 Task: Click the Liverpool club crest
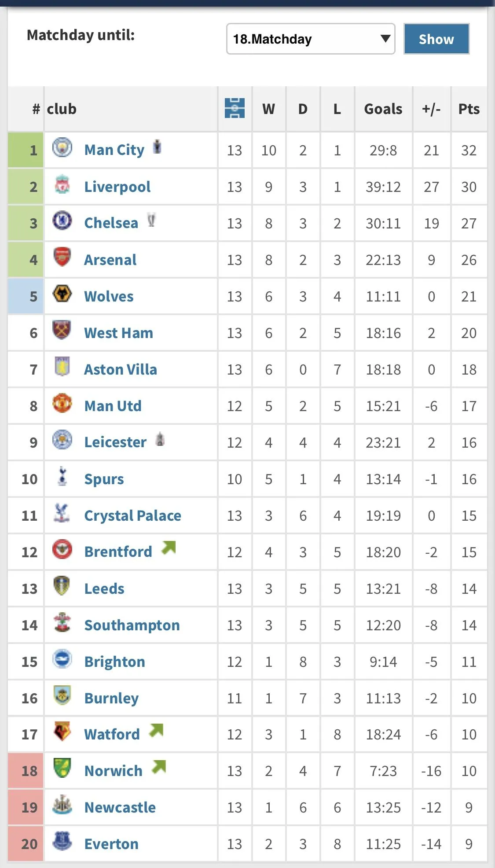pos(62,185)
